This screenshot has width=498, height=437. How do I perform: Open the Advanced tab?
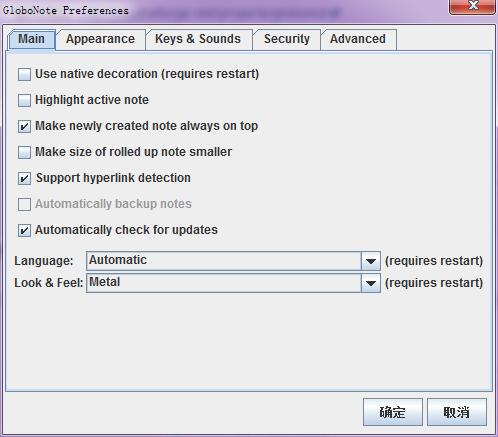[358, 39]
